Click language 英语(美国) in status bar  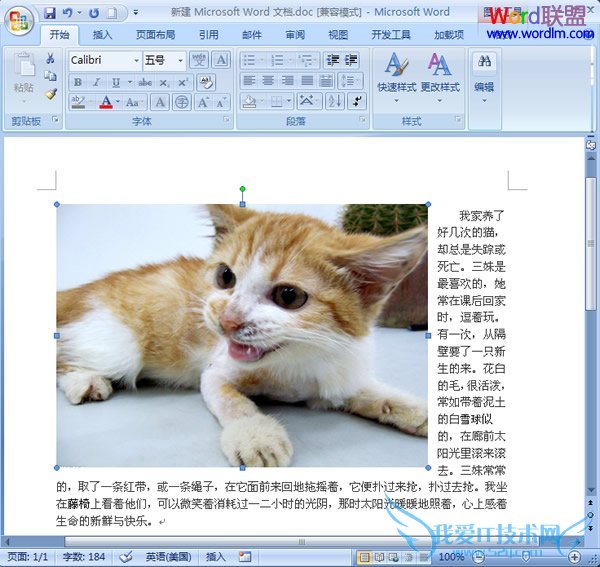pos(168,557)
